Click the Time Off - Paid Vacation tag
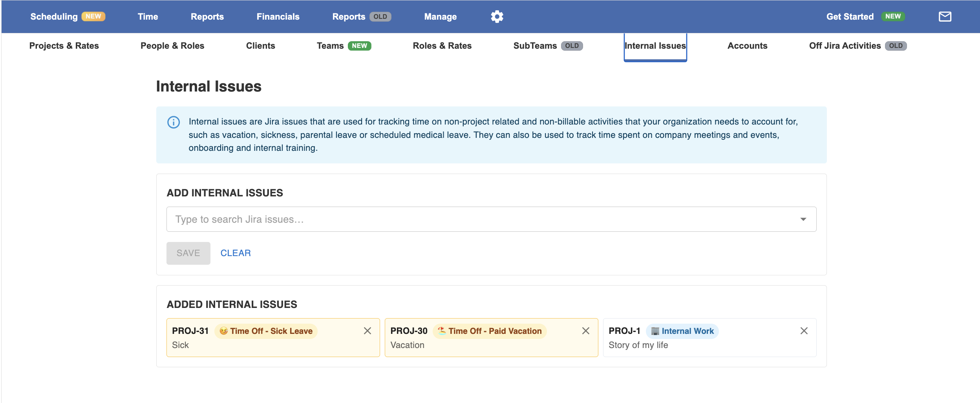This screenshot has width=980, height=403. tap(490, 331)
